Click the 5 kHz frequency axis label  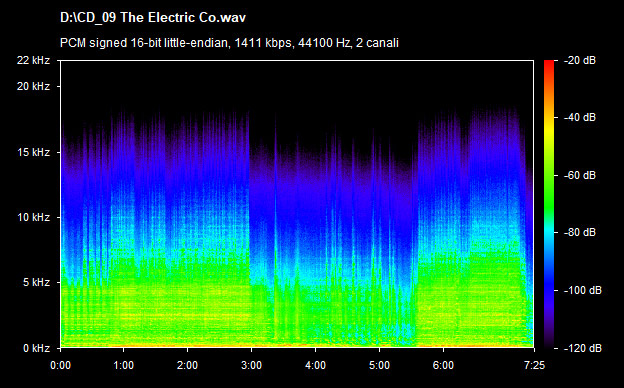36,283
